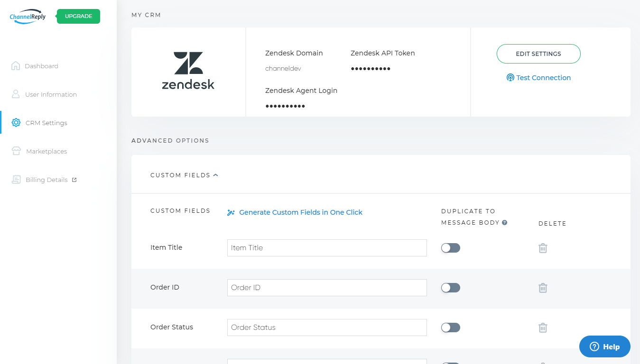Toggle duplicate to message body for Item Title
Image resolution: width=640 pixels, height=364 pixels.
point(451,248)
